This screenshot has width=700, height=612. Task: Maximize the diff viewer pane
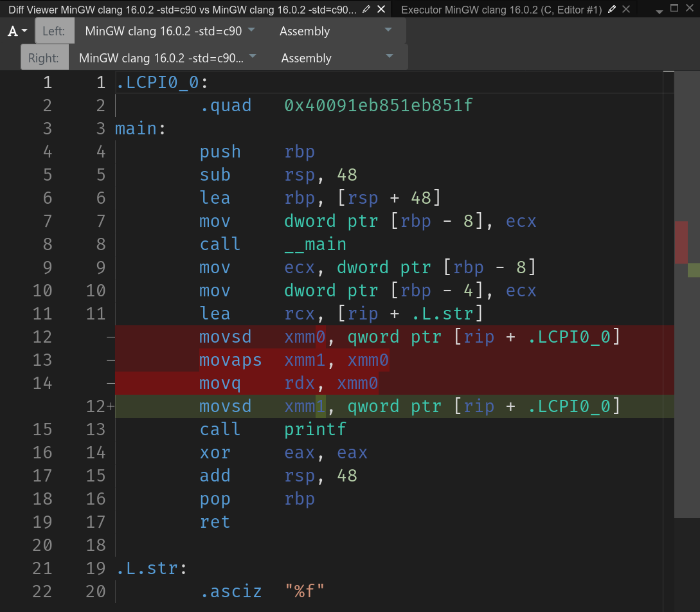tap(674, 9)
